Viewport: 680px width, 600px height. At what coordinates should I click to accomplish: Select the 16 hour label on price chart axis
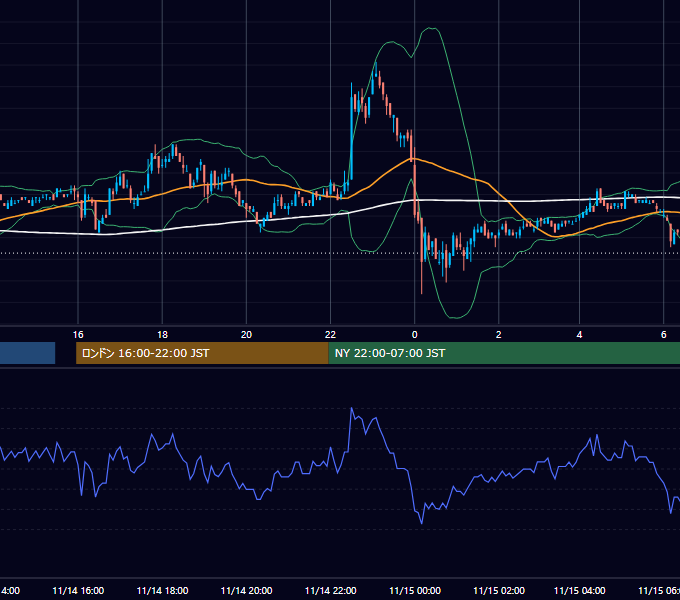78,335
